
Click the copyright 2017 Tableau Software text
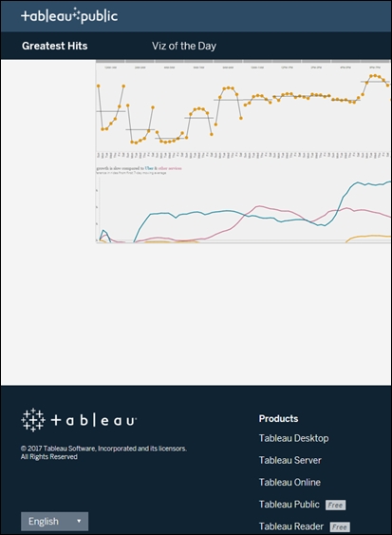tap(103, 452)
